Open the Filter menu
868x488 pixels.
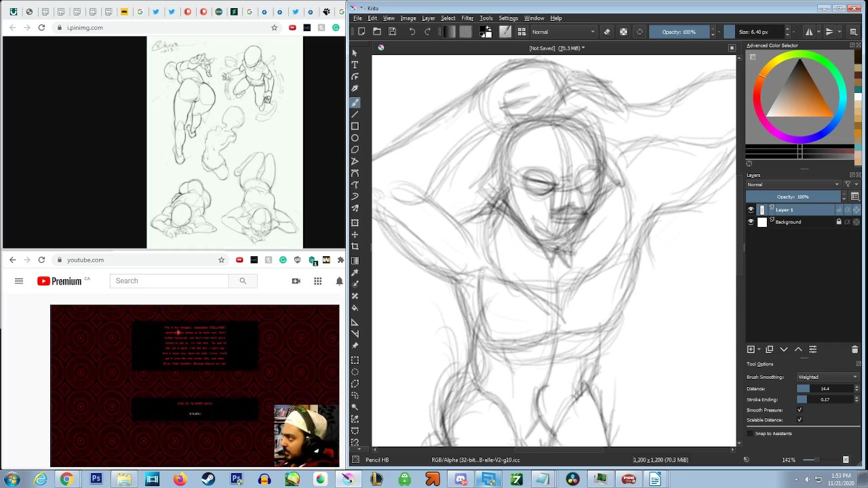click(x=467, y=18)
